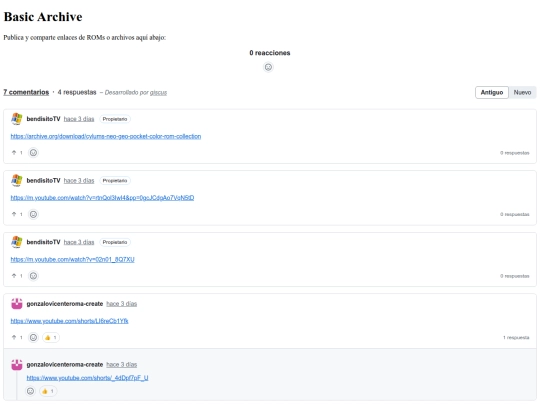Upvote the 8Q7XU link comment

click(17, 276)
